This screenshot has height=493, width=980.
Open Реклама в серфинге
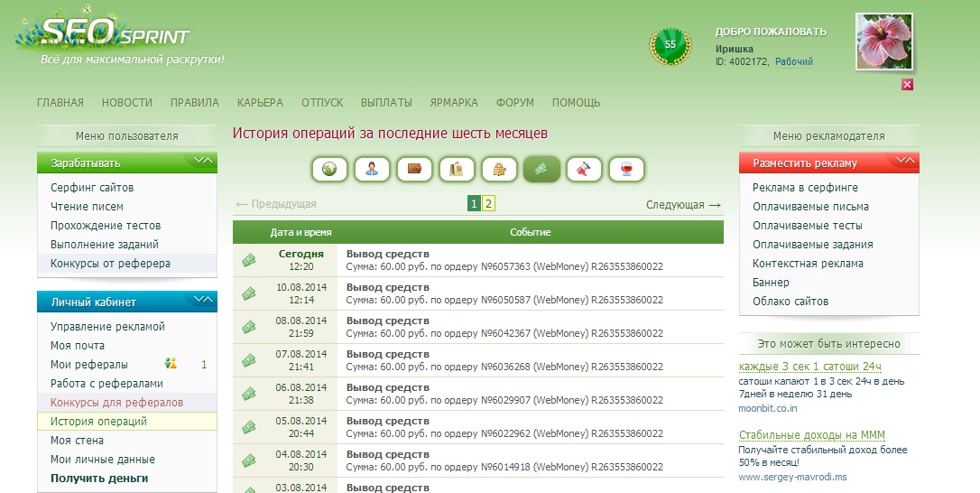click(x=805, y=187)
